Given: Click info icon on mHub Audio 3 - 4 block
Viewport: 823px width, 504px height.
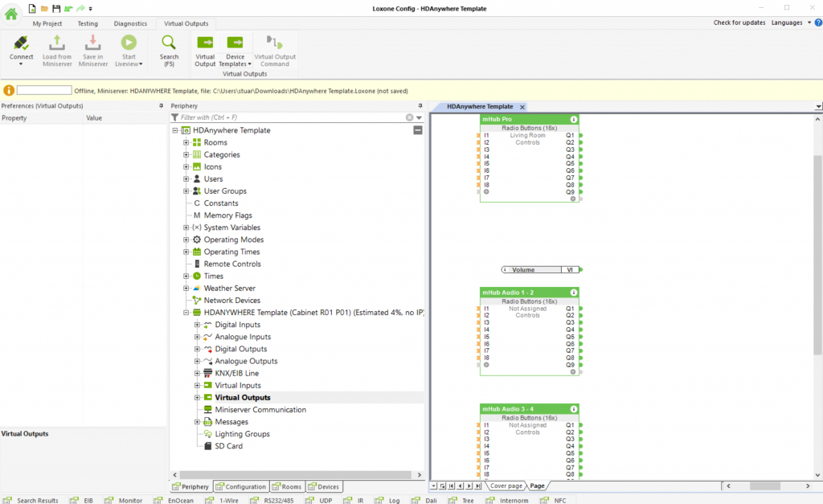Looking at the screenshot, I should [x=574, y=409].
